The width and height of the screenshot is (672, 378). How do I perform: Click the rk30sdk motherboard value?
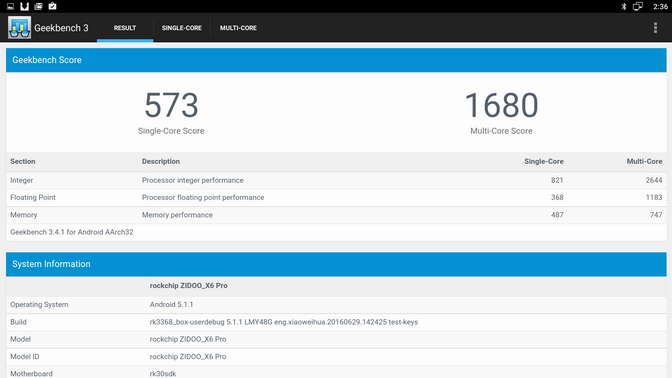pyautogui.click(x=163, y=374)
